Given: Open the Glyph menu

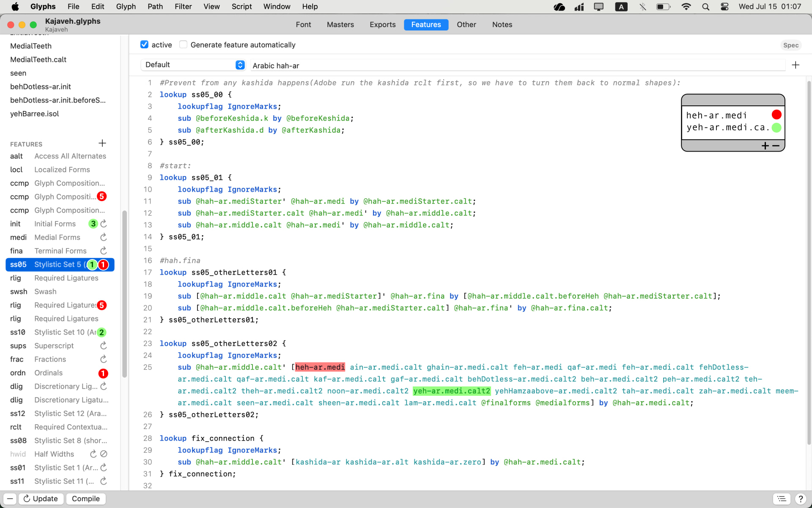Looking at the screenshot, I should [126, 7].
